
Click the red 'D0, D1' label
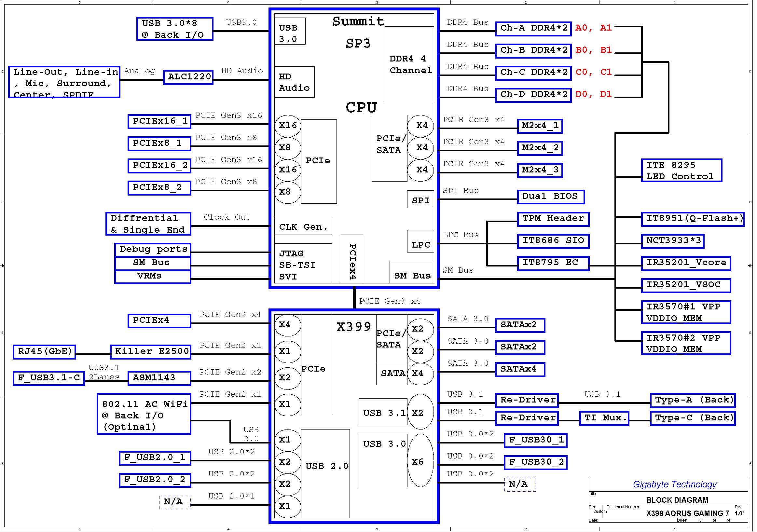click(594, 94)
